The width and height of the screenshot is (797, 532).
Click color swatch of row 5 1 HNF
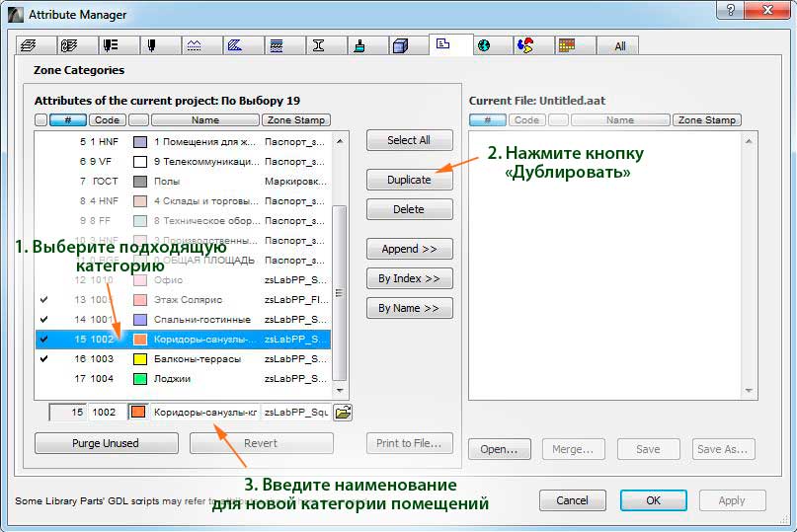pos(140,142)
